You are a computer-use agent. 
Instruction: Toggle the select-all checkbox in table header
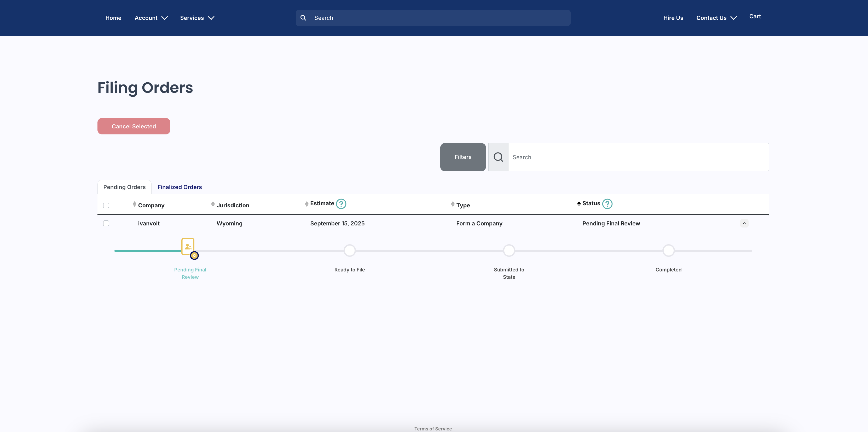point(106,205)
